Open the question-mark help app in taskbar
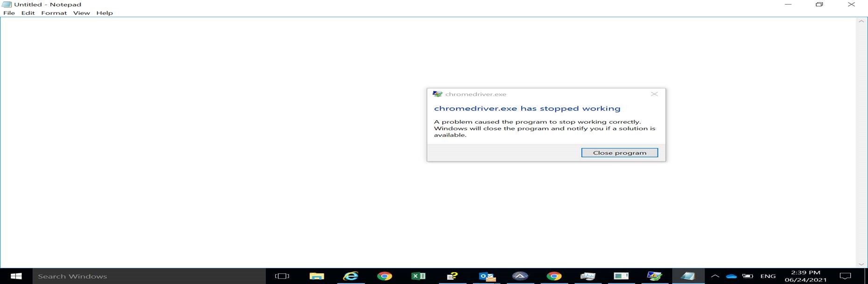This screenshot has height=284, width=868. pos(452,276)
